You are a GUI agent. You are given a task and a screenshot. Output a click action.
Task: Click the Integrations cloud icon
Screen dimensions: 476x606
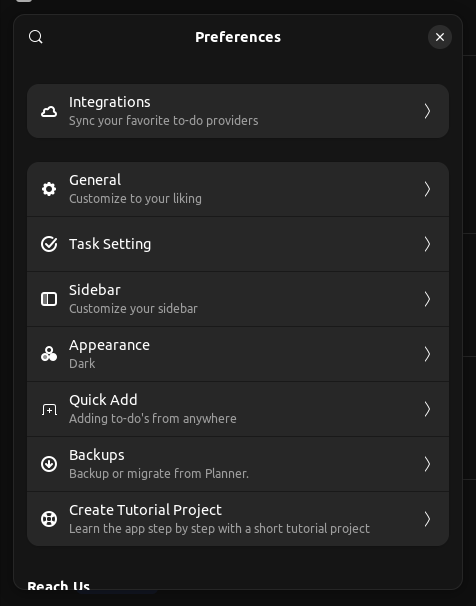click(49, 112)
